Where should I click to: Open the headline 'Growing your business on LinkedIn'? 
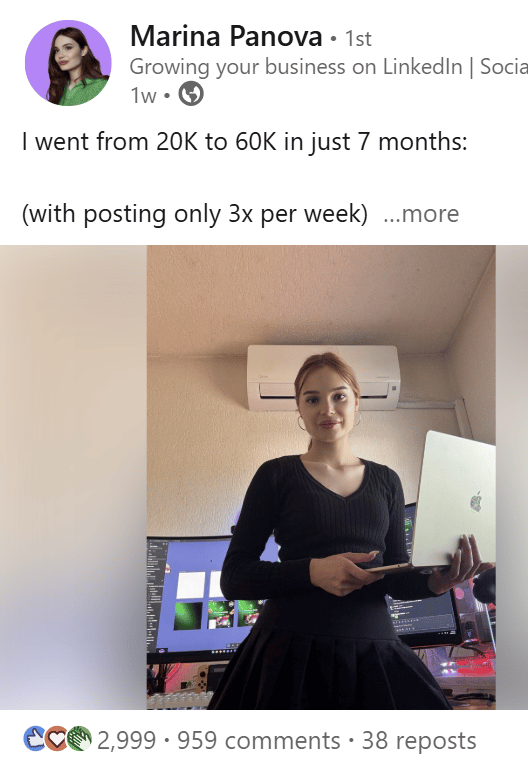click(296, 67)
